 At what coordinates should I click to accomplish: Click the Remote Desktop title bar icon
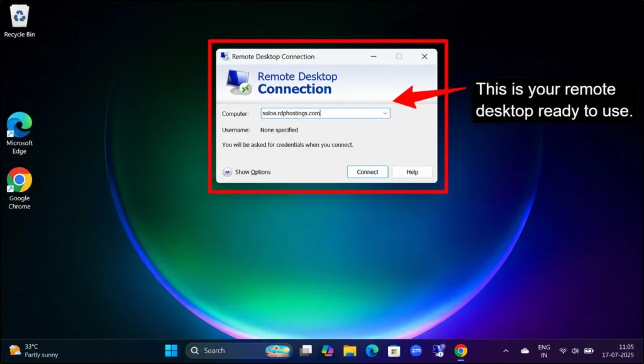pos(225,56)
